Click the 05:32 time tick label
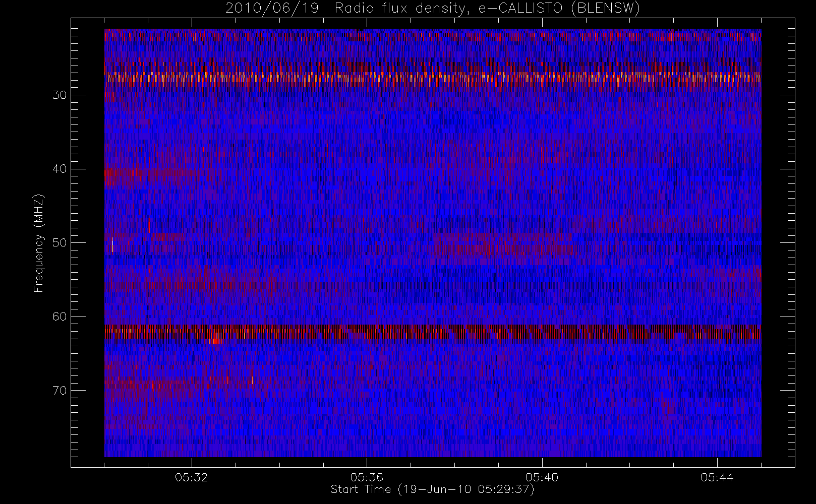Viewport: 816px width, 504px height. [192, 477]
